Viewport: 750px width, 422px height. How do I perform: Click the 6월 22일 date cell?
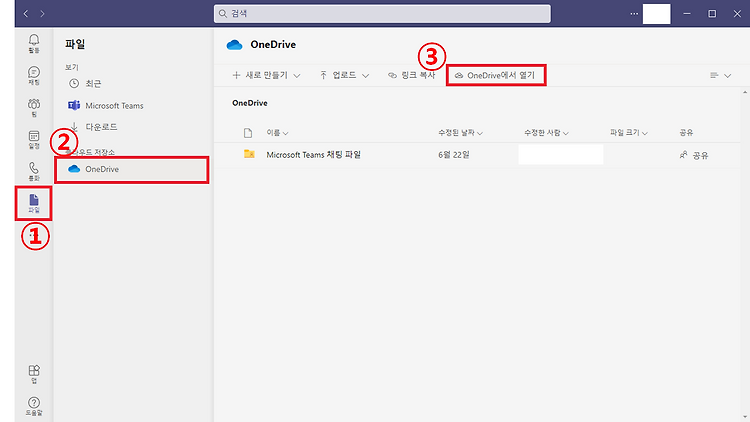(453, 155)
